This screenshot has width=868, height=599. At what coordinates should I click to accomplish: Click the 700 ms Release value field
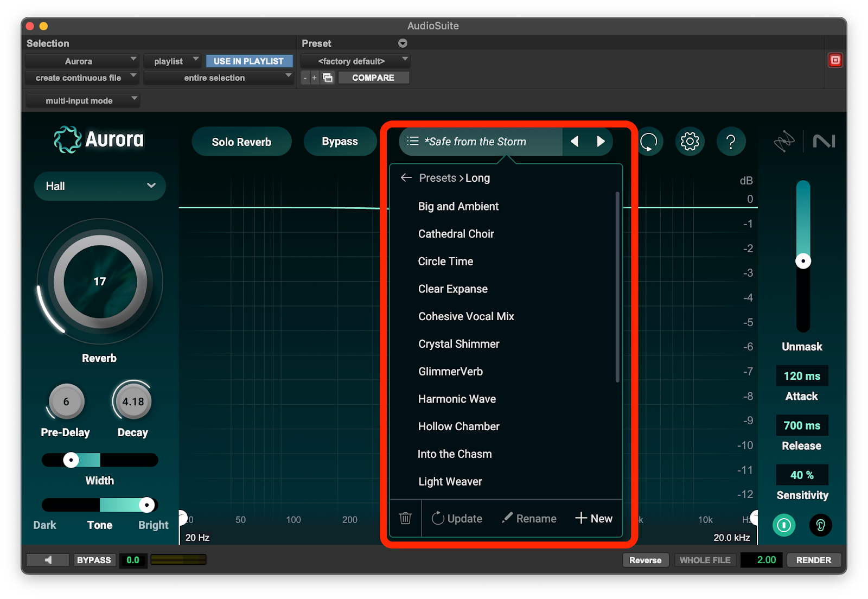[802, 425]
